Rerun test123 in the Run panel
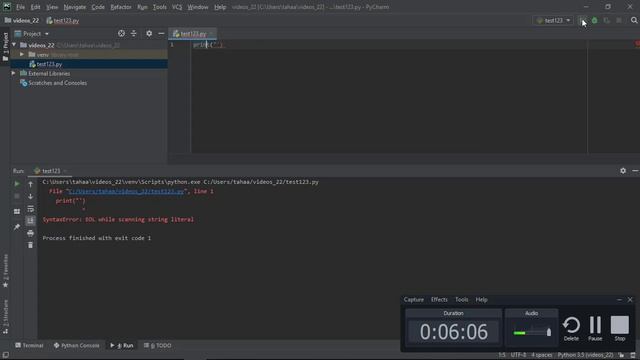Viewport: 640px width, 360px height. coord(17,184)
